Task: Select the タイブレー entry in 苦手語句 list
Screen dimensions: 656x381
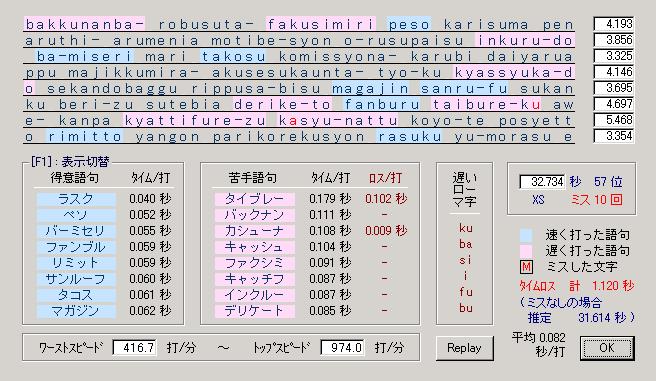Action: [254, 199]
